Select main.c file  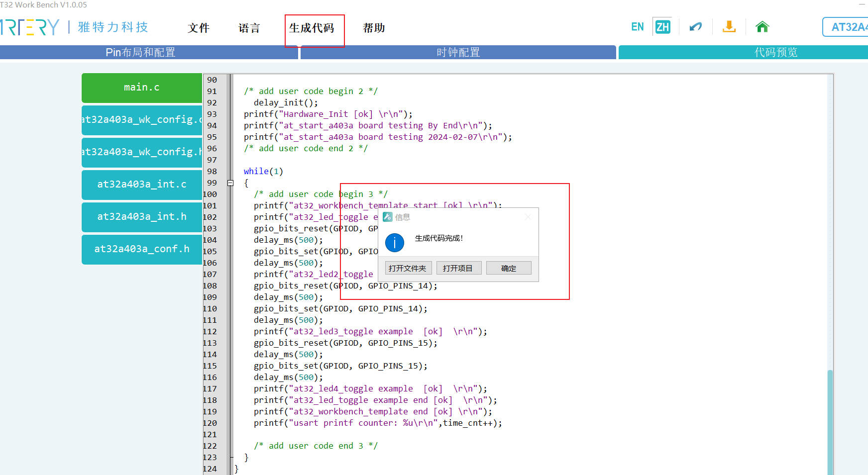[x=142, y=88]
